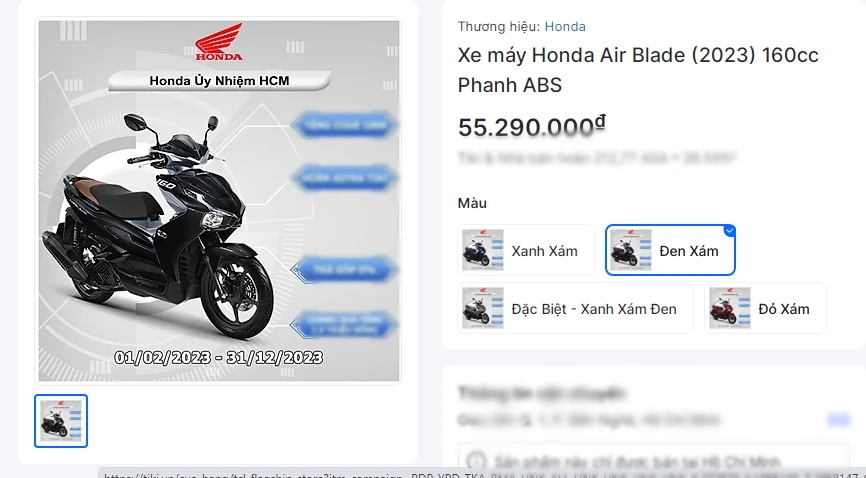Click the silver scooter image in Đặc Biệt option
Image resolution: width=866 pixels, height=478 pixels.
click(483, 308)
